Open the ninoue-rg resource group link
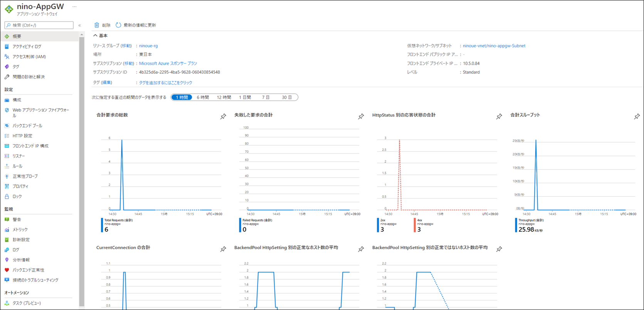Image resolution: width=644 pixels, height=310 pixels. pos(148,45)
